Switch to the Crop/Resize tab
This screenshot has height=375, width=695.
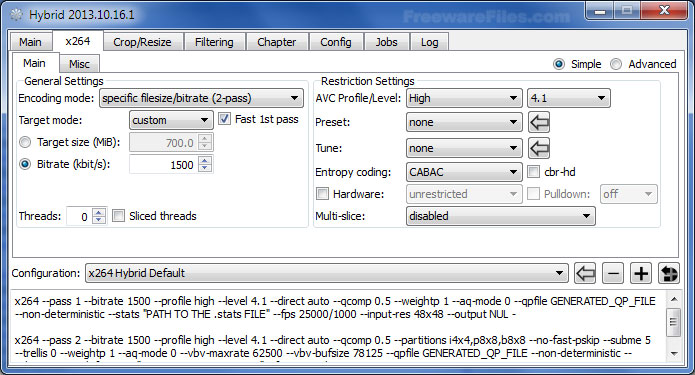point(142,42)
